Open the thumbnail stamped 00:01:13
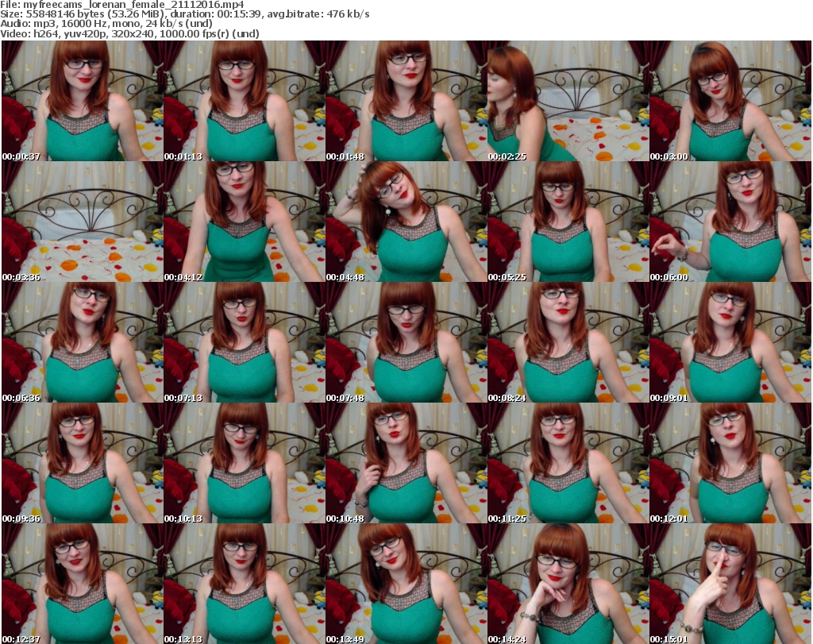The width and height of the screenshot is (813, 644). click(245, 101)
